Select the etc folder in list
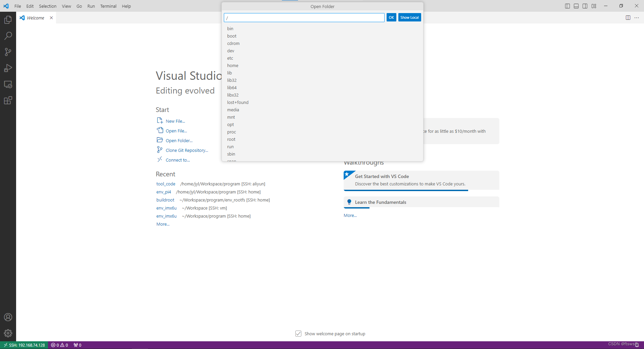 coord(323,58)
